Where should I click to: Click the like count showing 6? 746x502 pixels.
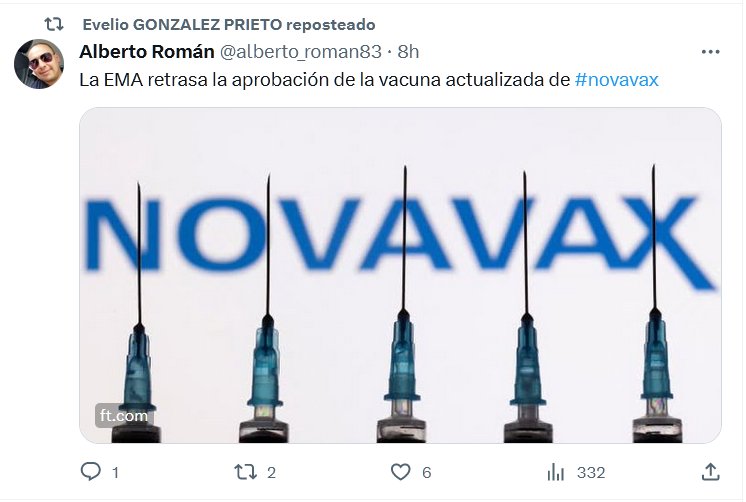point(426,472)
